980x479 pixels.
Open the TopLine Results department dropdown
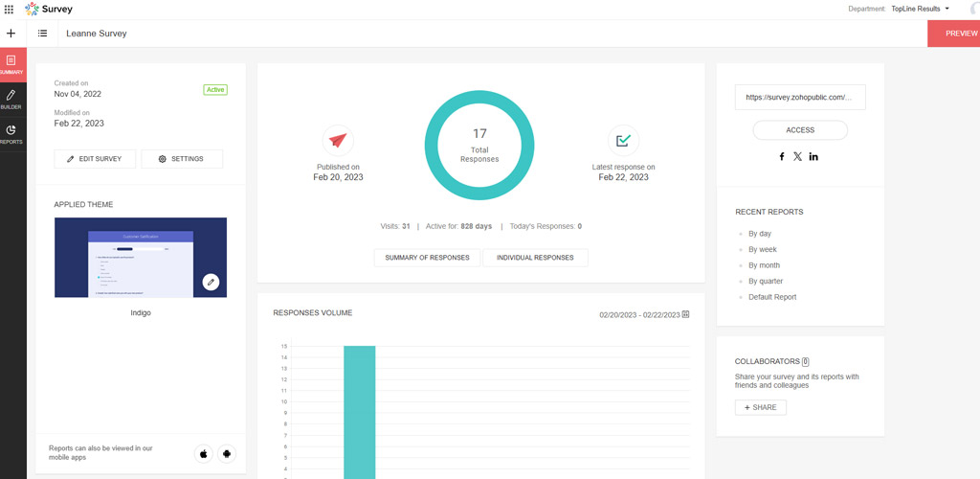(920, 9)
